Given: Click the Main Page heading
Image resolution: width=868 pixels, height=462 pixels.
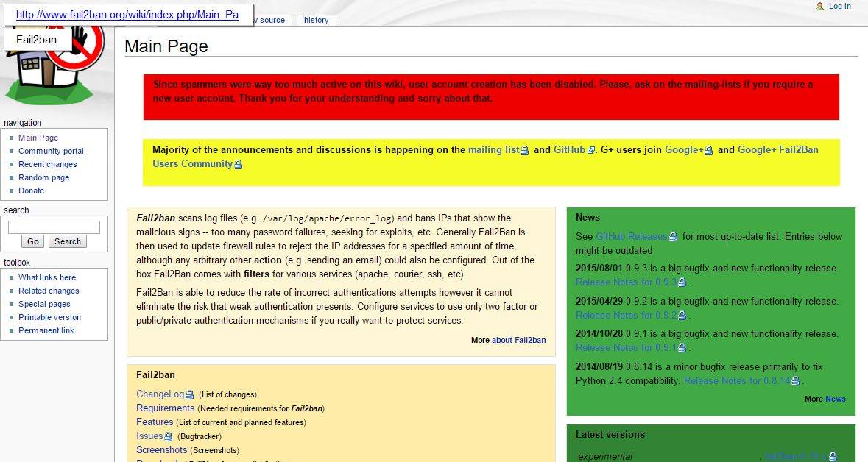Looking at the screenshot, I should [166, 46].
